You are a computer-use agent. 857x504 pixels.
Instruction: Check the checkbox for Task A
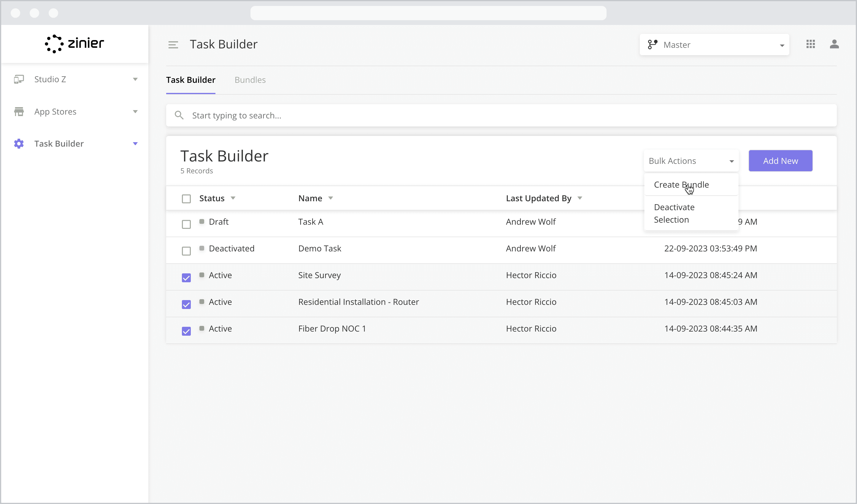tap(186, 224)
